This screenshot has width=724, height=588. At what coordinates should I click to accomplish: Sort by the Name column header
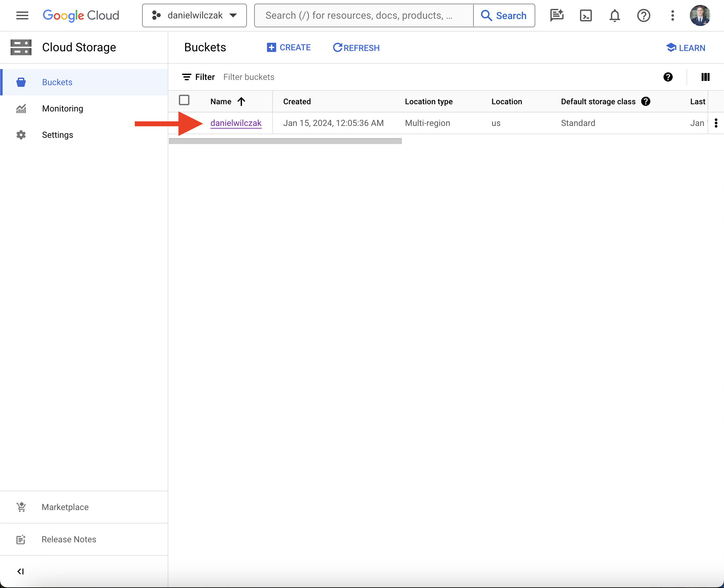pos(221,102)
